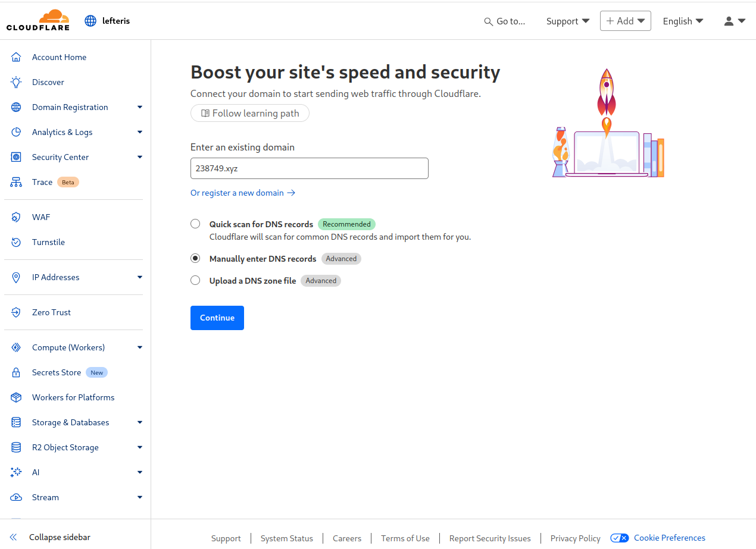
Task: Click the Secrets Store lock icon
Action: coord(16,372)
